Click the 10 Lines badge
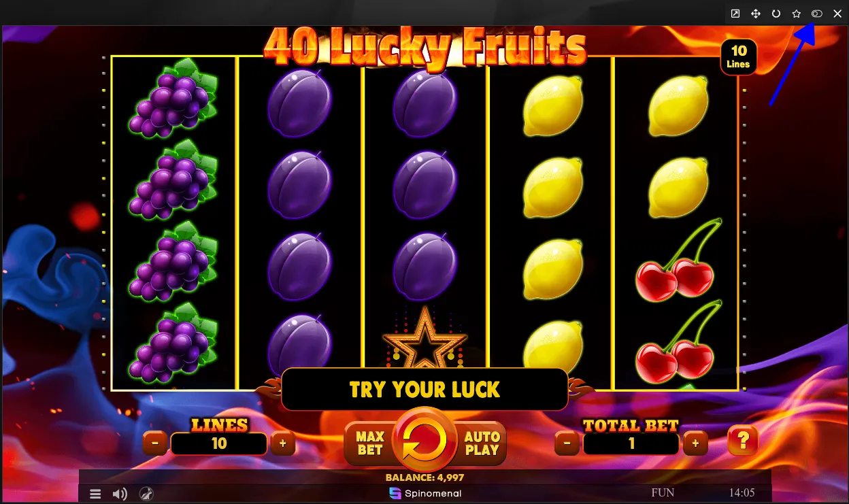This screenshot has height=504, width=849. click(739, 57)
